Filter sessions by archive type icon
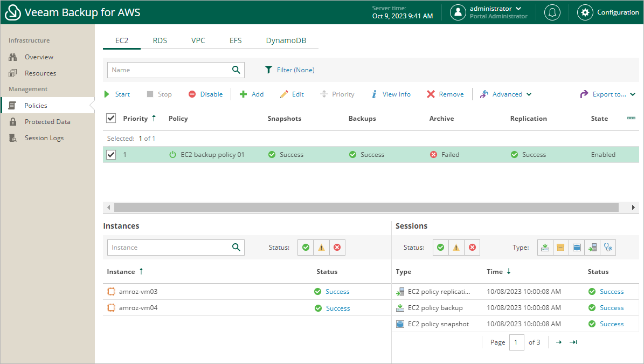The image size is (644, 364). coord(560,248)
